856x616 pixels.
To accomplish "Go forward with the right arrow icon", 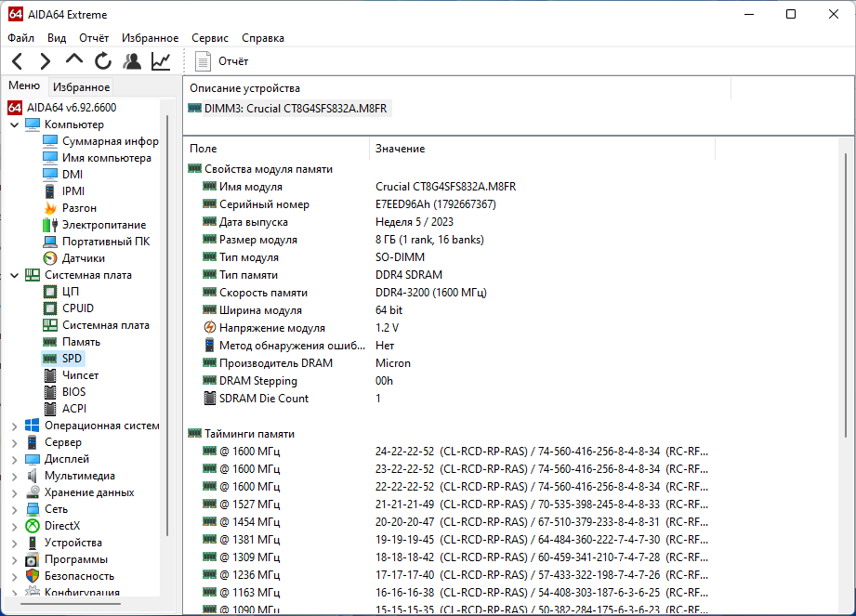I will click(46, 61).
